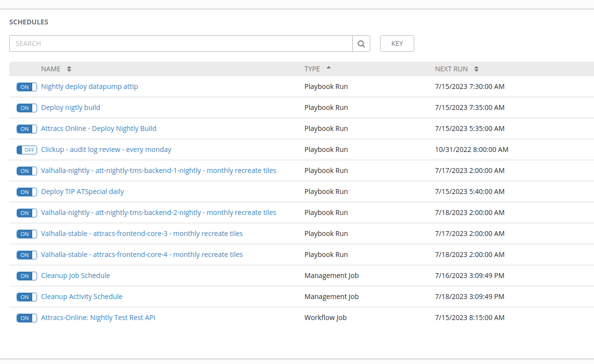594x364 pixels.
Task: Disable the Cleanup Job Schedule switch
Action: point(27,276)
